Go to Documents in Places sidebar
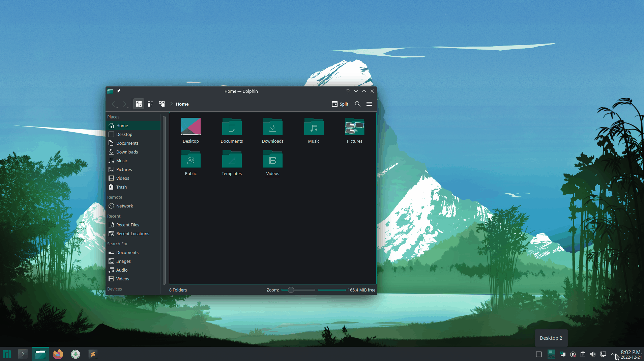The image size is (644, 361). (134, 143)
